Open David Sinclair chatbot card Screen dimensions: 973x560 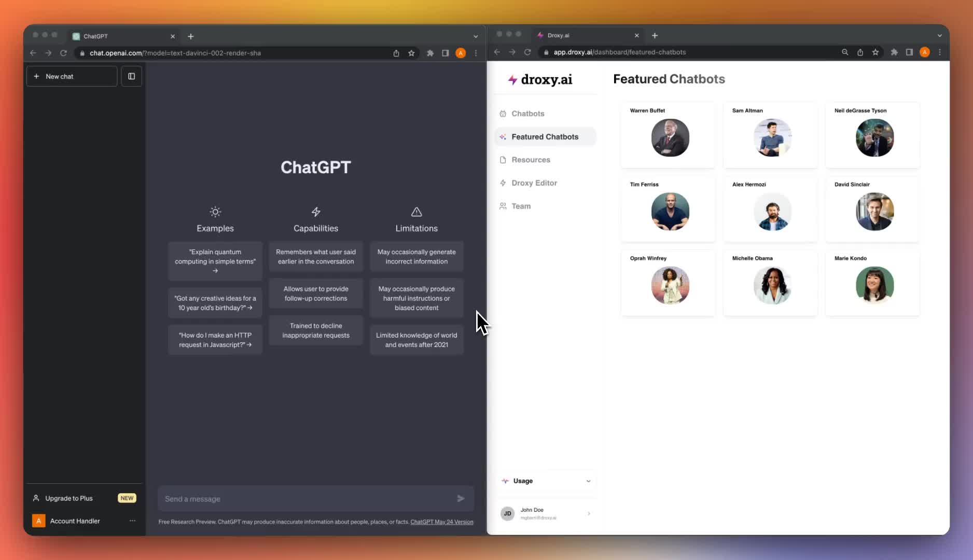tap(872, 209)
